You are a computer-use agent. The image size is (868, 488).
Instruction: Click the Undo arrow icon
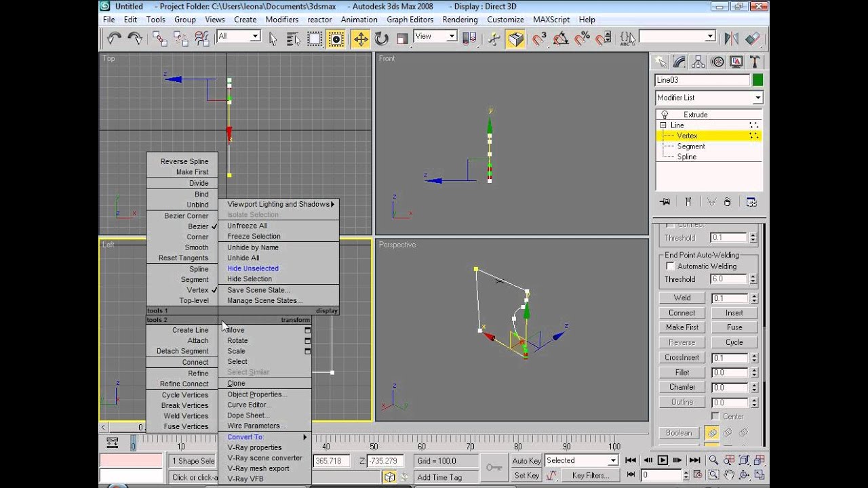pyautogui.click(x=114, y=39)
